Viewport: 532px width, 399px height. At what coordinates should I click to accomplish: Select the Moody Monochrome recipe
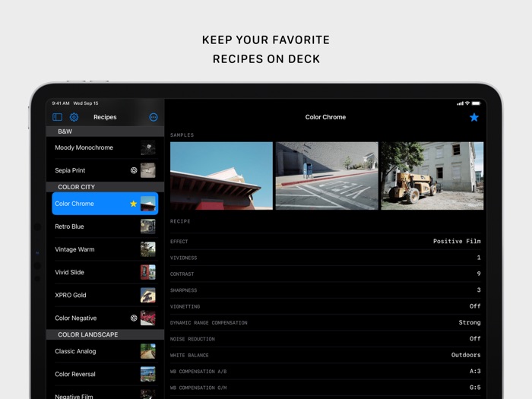click(x=105, y=147)
